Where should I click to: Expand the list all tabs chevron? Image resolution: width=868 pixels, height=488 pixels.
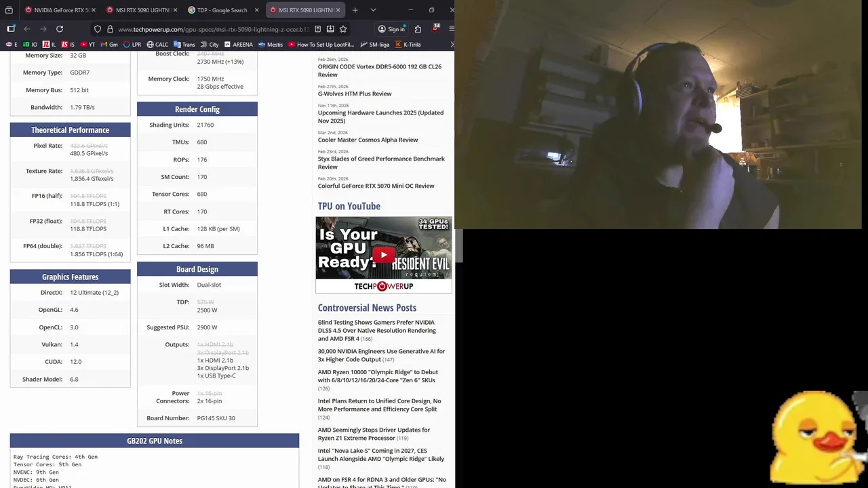[374, 10]
